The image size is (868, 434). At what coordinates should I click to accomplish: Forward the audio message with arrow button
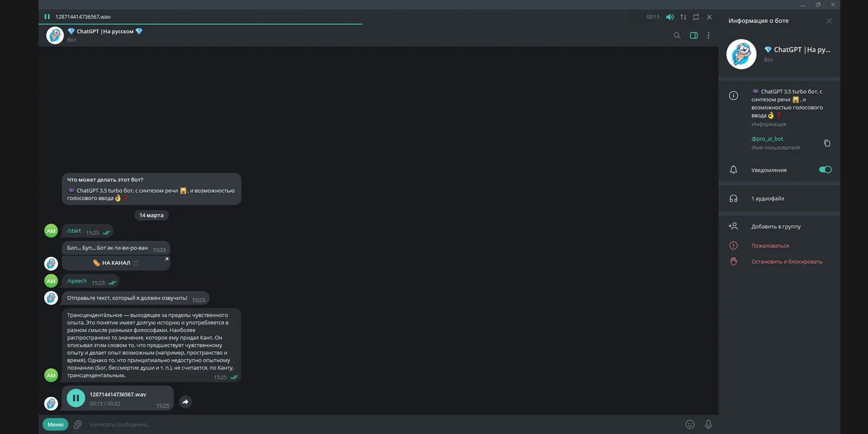tap(186, 402)
